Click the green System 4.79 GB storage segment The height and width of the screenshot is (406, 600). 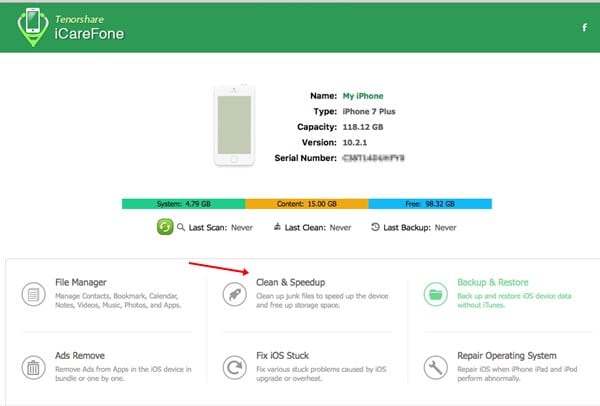184,204
